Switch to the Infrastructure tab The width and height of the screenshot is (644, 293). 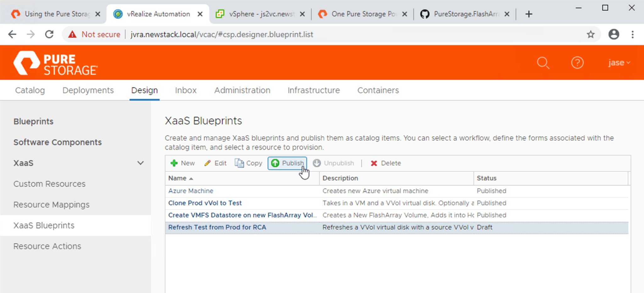pyautogui.click(x=314, y=90)
